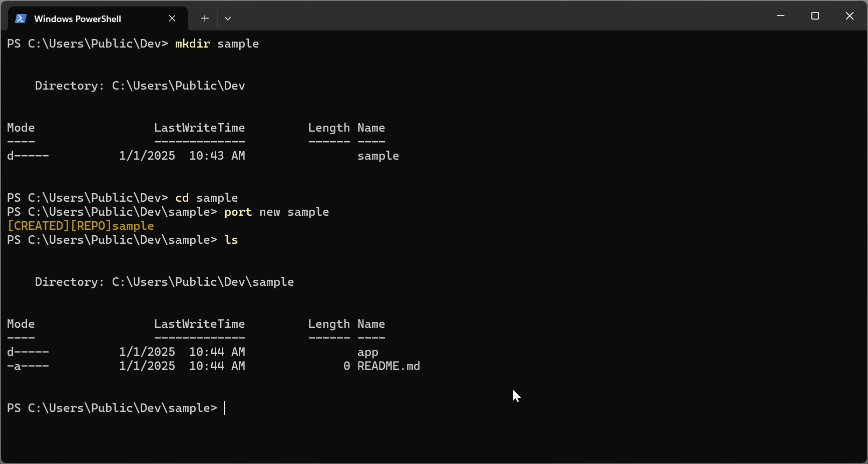This screenshot has height=464, width=868.
Task: Click the app directory name in listing
Action: pos(367,352)
